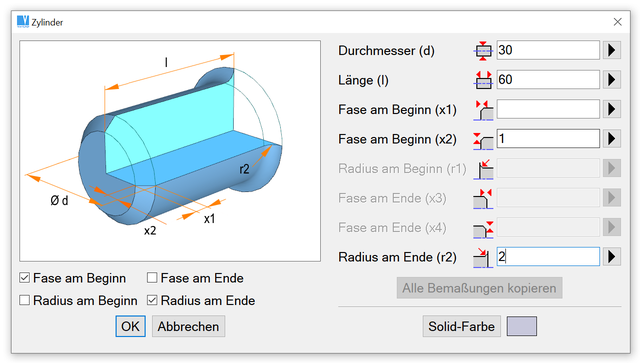
Task: Enable the Radius am Beginn checkbox
Action: (x=24, y=301)
